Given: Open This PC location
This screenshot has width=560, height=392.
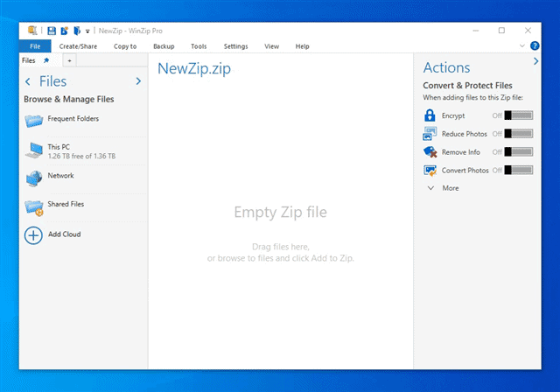Looking at the screenshot, I should pyautogui.click(x=86, y=151).
